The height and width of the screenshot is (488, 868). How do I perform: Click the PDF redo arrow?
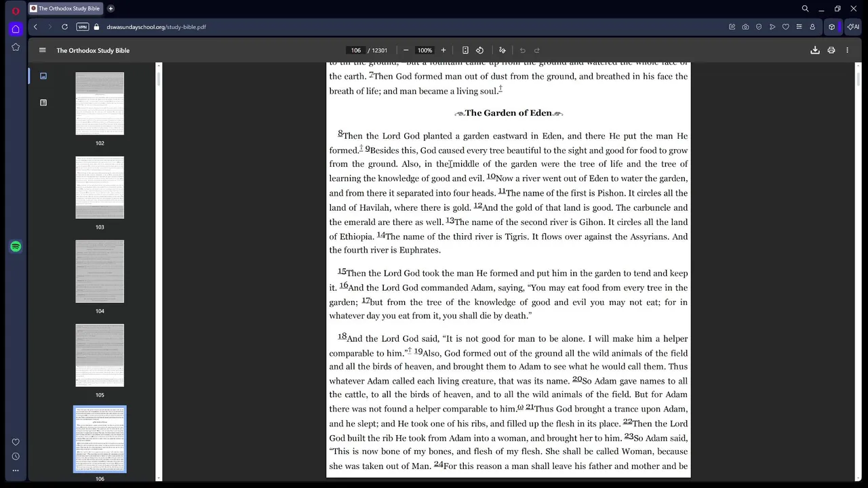tap(536, 50)
